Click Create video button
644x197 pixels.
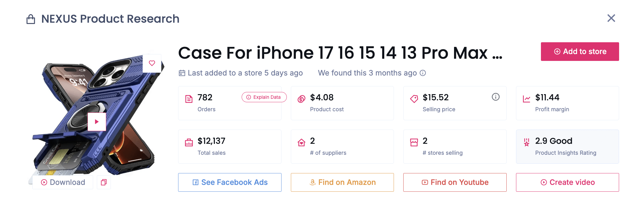tap(567, 182)
